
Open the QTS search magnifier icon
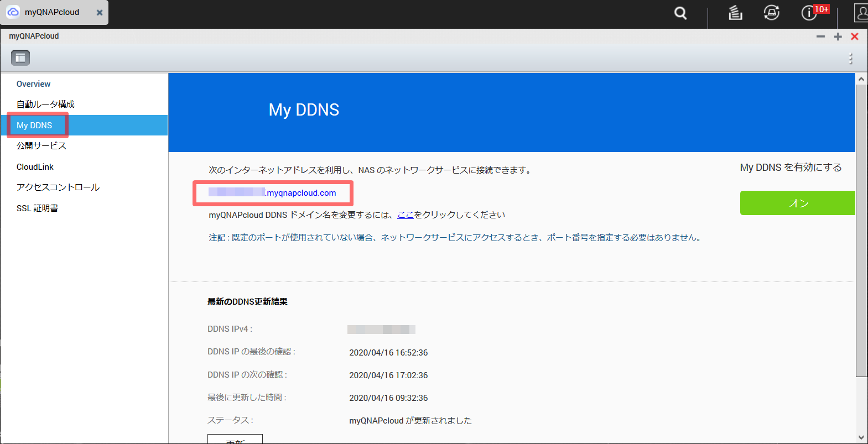680,13
